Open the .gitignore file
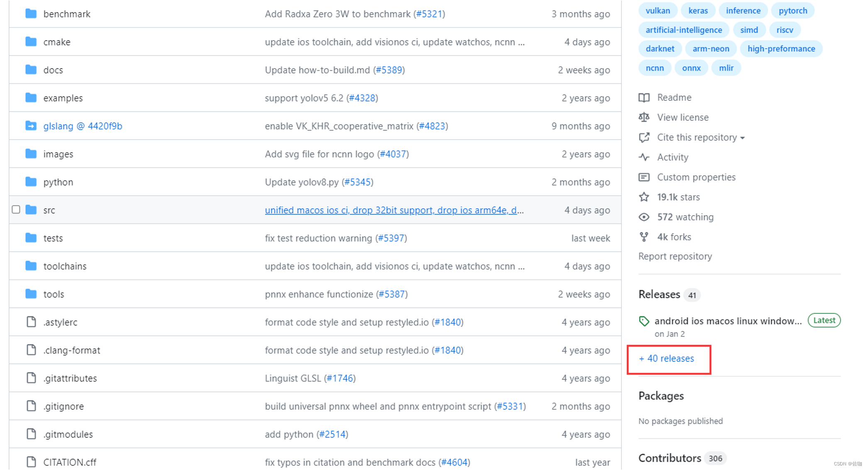 pos(63,406)
